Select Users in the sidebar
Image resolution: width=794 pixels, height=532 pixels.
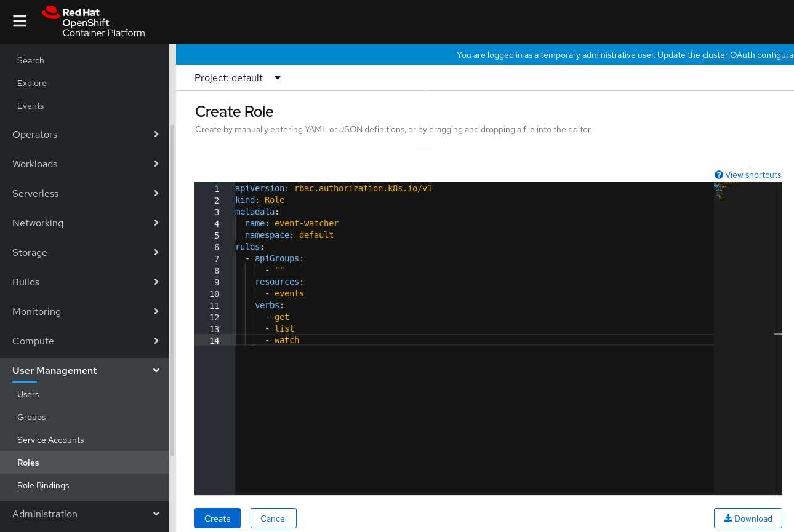pos(28,394)
